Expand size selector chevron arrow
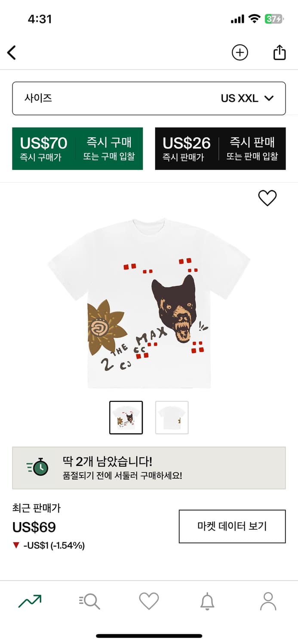The height and width of the screenshot is (644, 298). (x=269, y=98)
